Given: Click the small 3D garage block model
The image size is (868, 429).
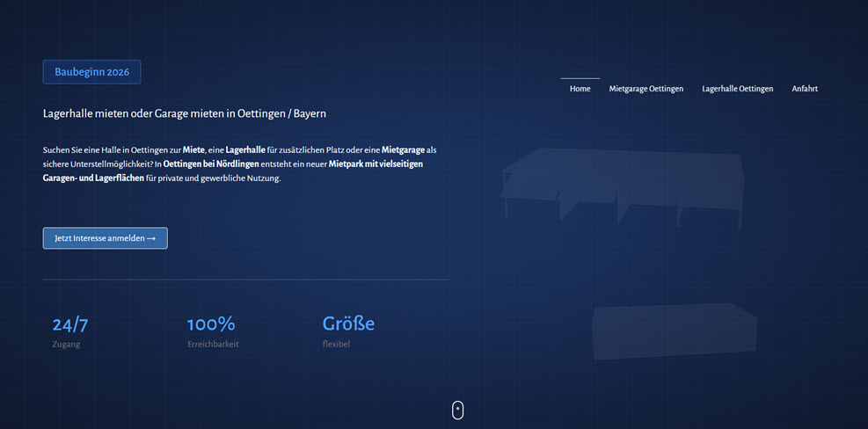Looking at the screenshot, I should point(673,330).
